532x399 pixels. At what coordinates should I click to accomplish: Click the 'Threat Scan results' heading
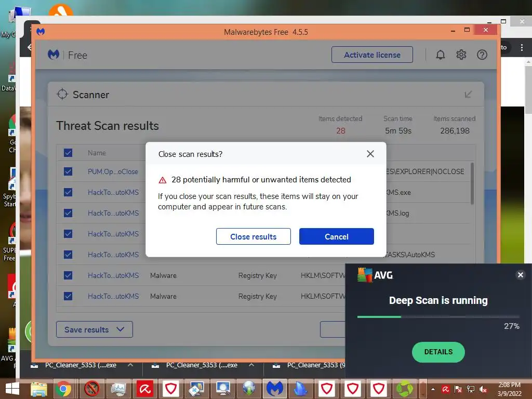click(107, 126)
